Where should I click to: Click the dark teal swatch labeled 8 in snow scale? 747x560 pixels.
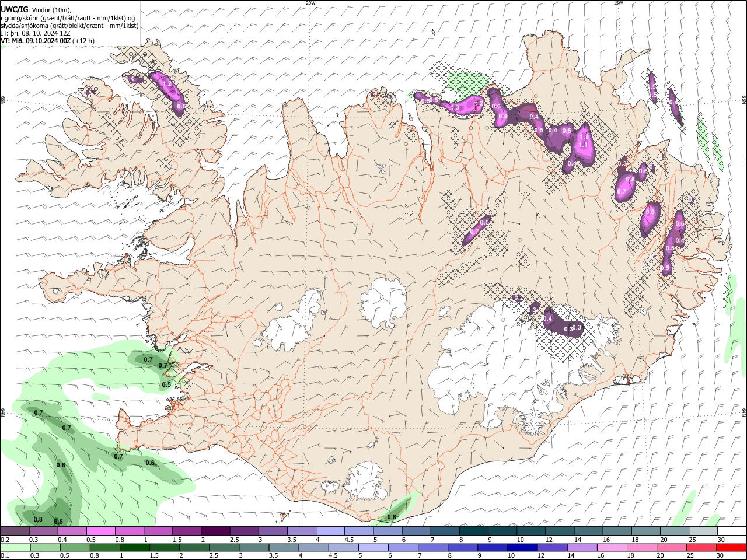pyautogui.click(x=473, y=531)
